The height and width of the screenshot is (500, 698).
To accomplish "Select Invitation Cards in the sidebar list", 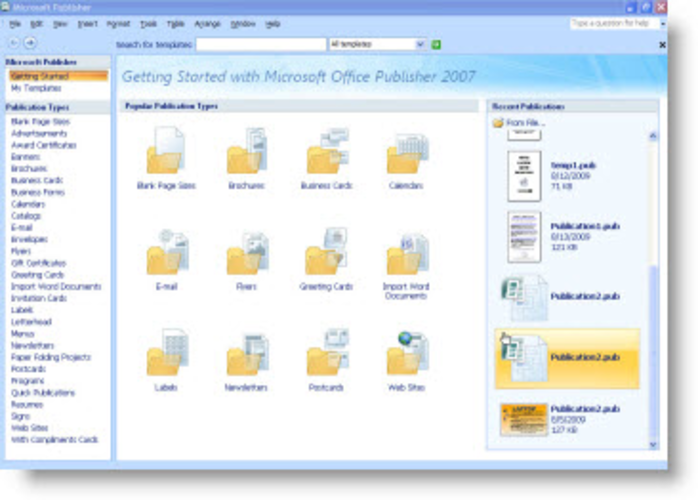I will pyautogui.click(x=39, y=298).
